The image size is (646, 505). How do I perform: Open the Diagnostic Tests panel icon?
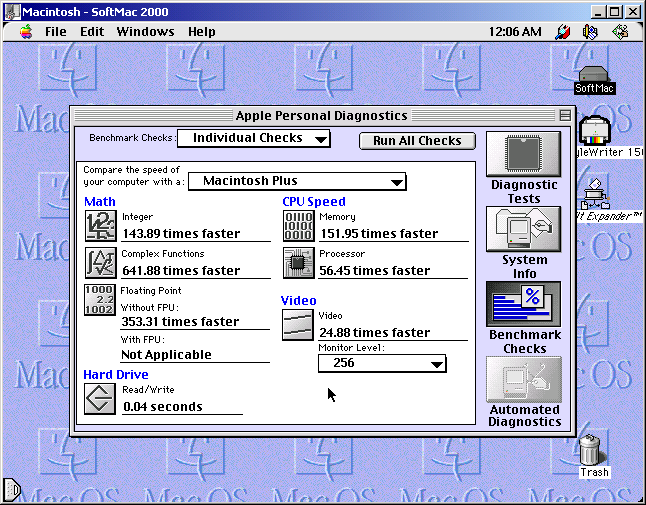[x=523, y=154]
